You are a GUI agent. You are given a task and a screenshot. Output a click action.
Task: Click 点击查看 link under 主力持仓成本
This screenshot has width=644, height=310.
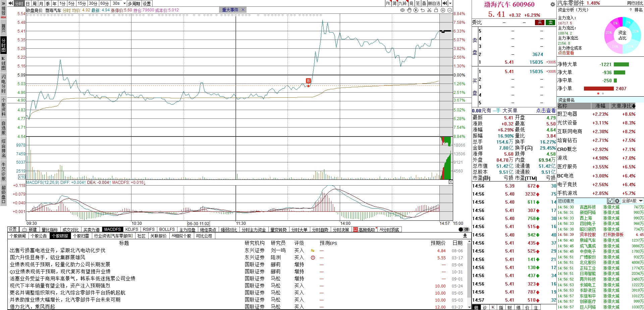pos(566,53)
